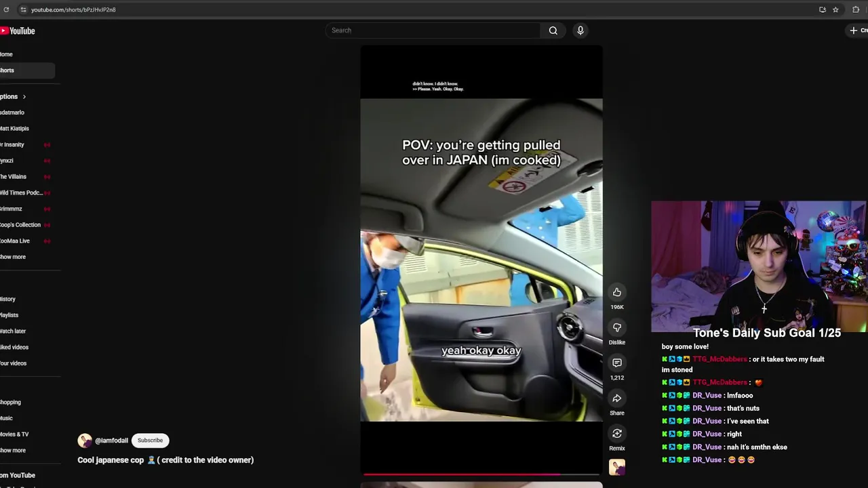
Task: Open History in sidebar
Action: [x=7, y=299]
